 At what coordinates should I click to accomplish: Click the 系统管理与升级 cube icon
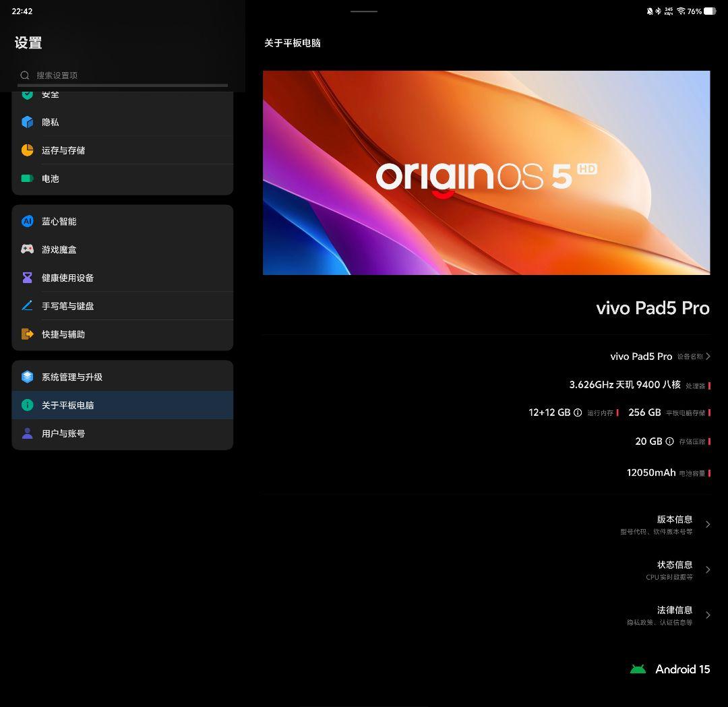coord(27,377)
